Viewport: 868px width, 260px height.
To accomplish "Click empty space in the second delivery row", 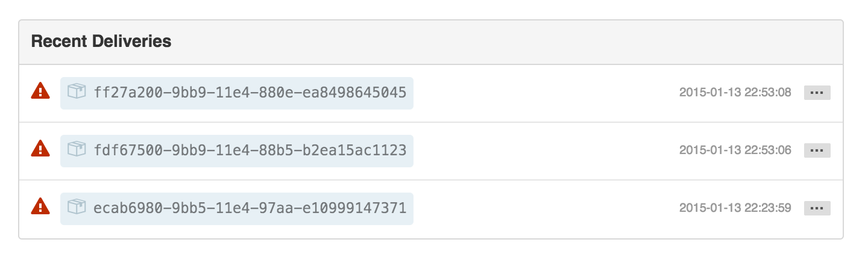I will pos(542,150).
